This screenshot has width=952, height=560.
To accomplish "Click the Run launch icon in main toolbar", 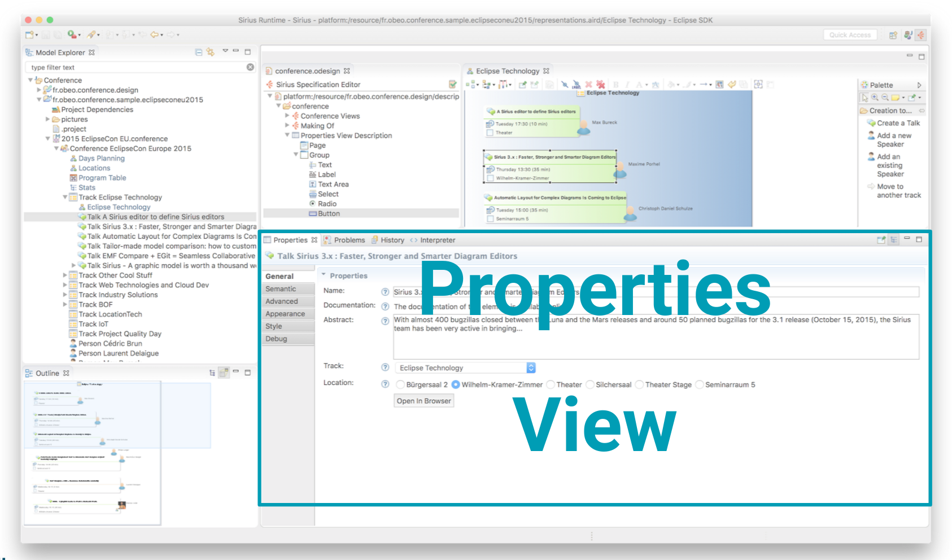I will [72, 35].
